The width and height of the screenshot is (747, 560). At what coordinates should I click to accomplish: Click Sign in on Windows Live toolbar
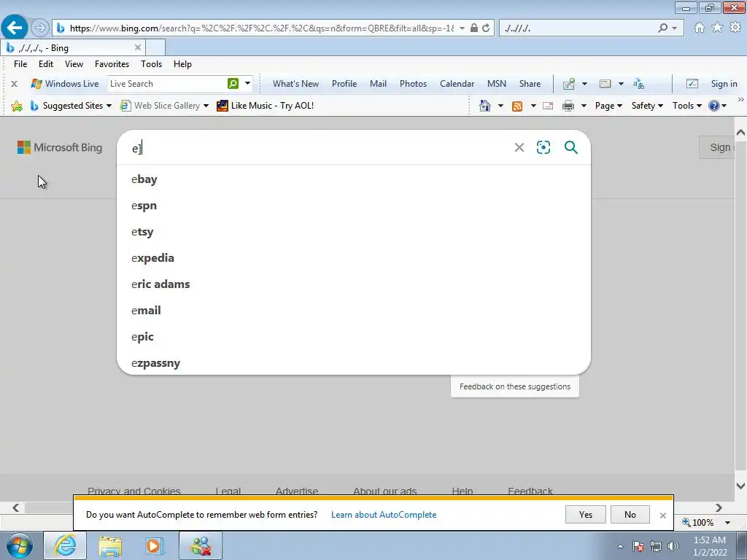pos(724,84)
